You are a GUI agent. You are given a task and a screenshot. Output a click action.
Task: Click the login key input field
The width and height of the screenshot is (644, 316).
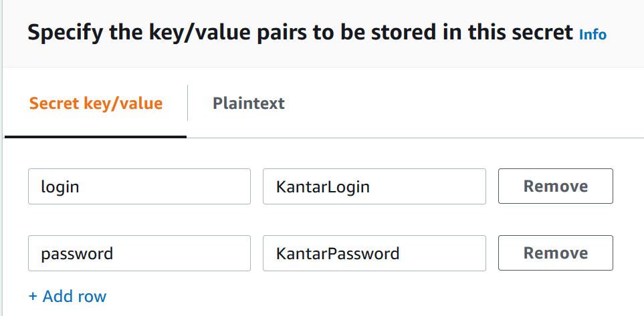click(x=139, y=186)
